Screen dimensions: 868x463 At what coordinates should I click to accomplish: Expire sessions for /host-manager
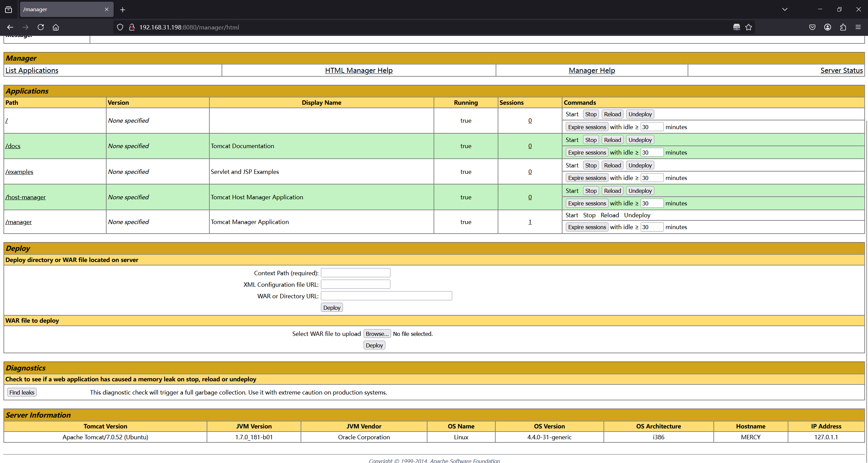pos(587,203)
